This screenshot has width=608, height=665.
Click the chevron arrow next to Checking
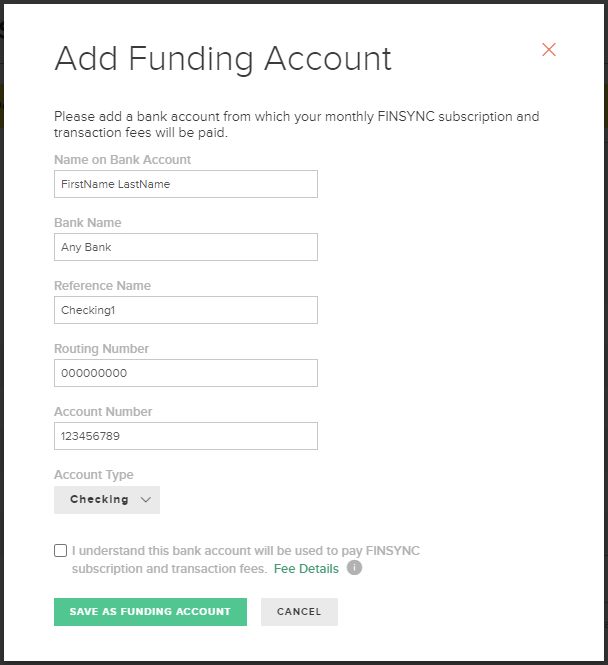(145, 500)
